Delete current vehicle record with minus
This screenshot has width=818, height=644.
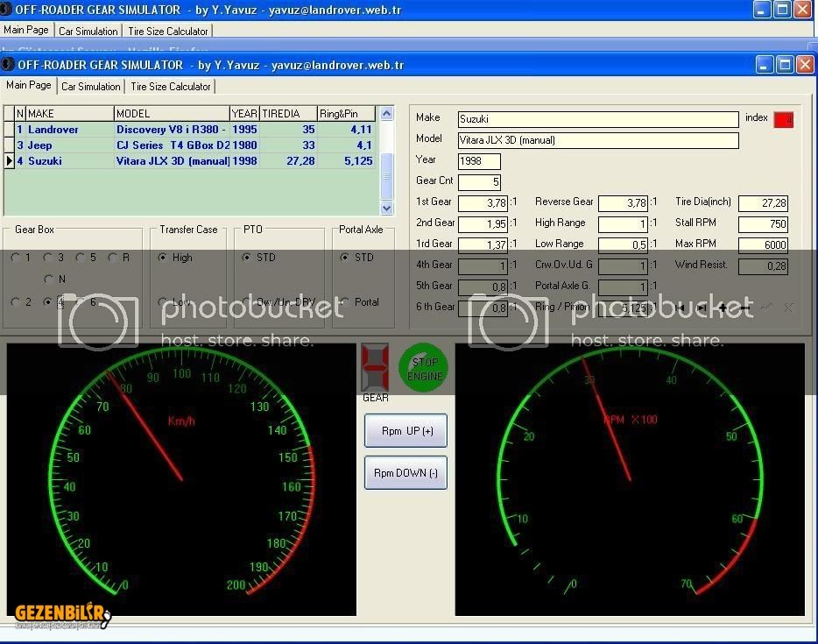[745, 308]
